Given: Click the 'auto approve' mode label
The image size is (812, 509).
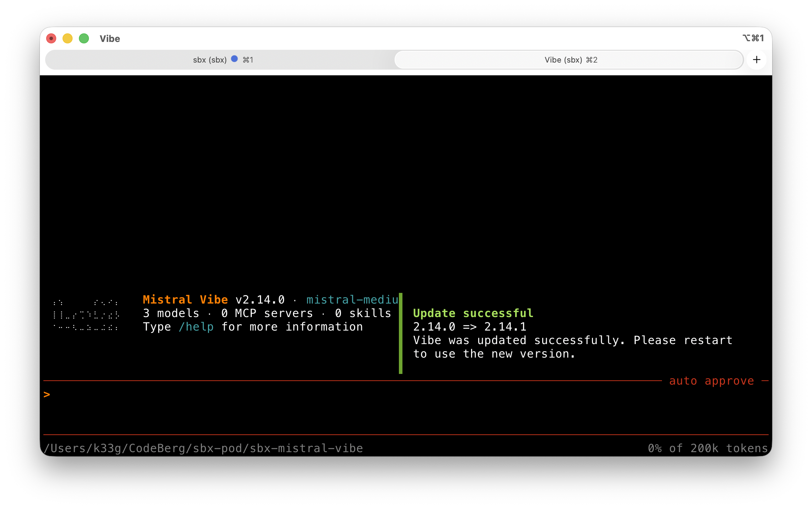Looking at the screenshot, I should pyautogui.click(x=711, y=381).
